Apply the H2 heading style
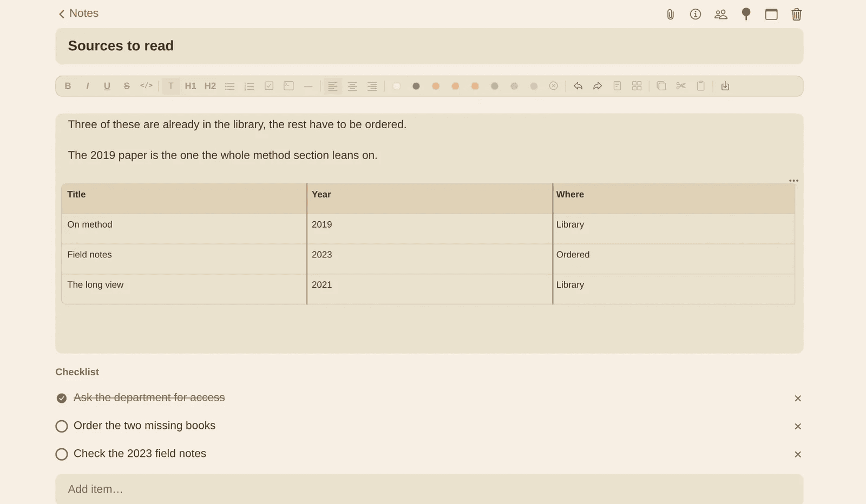The image size is (866, 504). [x=210, y=86]
